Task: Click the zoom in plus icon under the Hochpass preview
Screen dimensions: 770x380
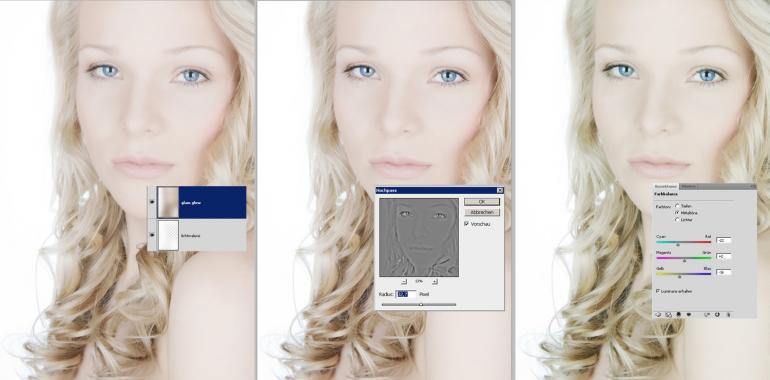Action: pos(435,281)
